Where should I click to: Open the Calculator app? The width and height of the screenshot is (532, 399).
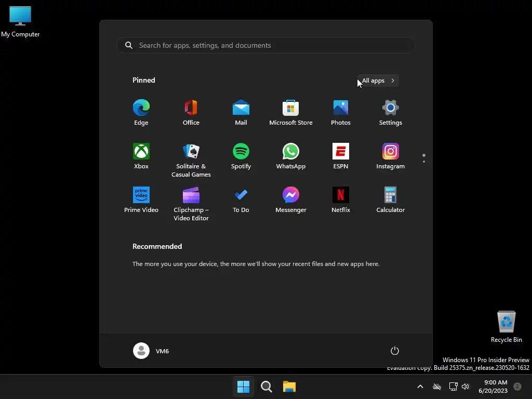(391, 200)
